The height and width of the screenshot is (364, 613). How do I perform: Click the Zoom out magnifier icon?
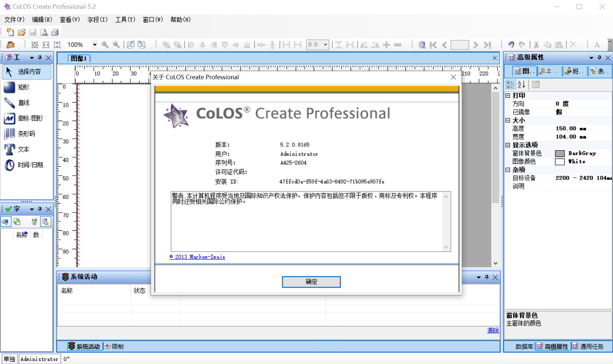pos(116,45)
